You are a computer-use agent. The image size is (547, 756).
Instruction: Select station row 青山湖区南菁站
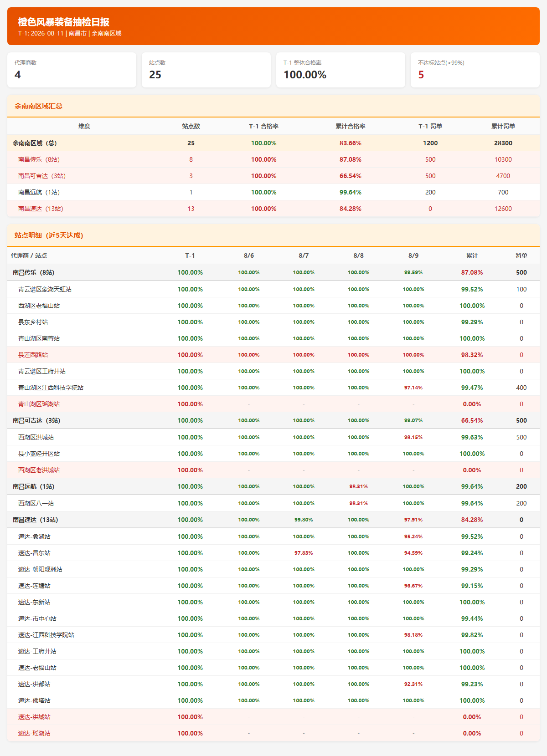(273, 338)
